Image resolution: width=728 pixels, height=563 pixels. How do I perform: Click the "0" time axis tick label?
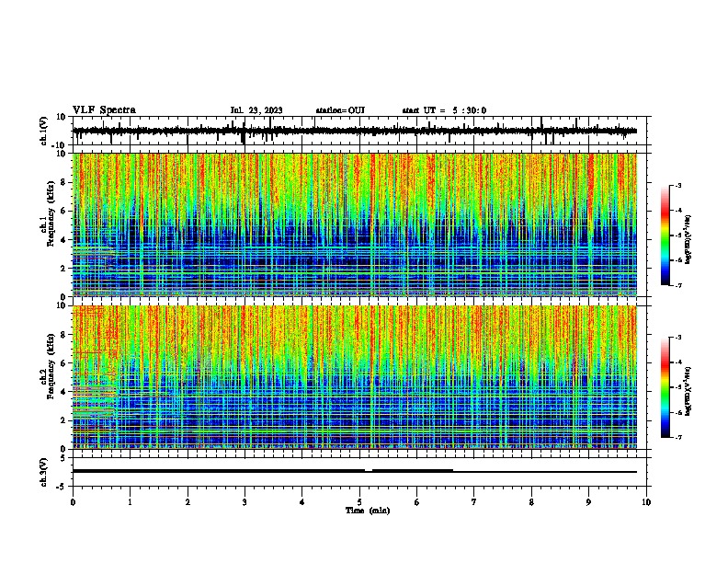tap(73, 502)
